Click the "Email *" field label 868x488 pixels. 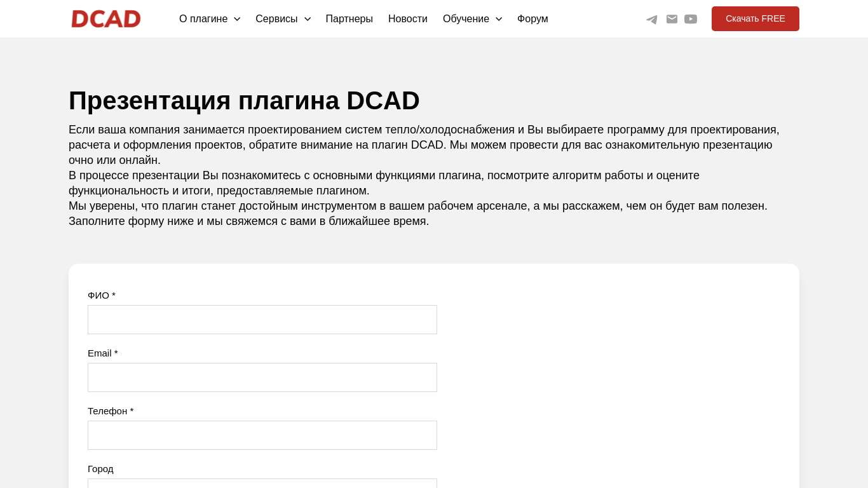coord(103,353)
